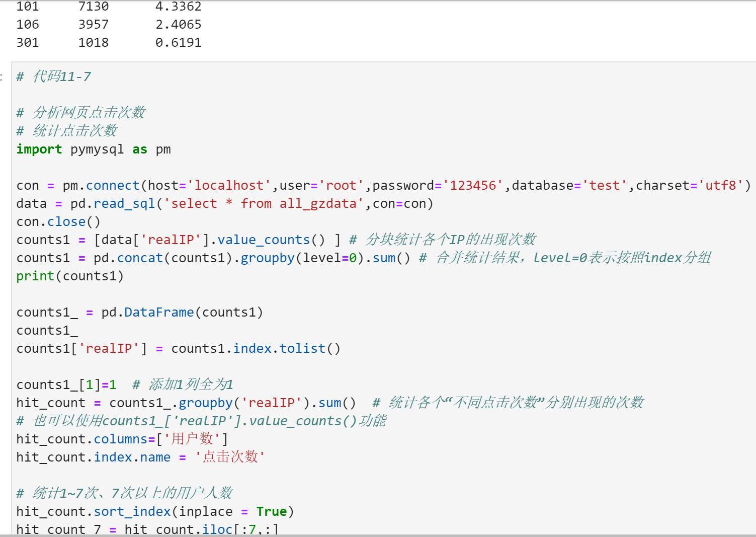Click the pd.read_sql select statement line
Viewport: 756px width, 537px height.
click(224, 204)
